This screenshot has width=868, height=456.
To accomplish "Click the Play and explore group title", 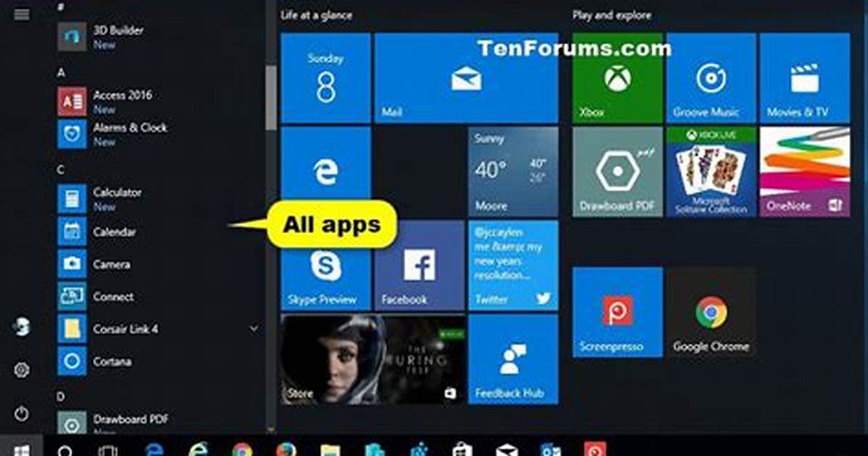I will tap(612, 15).
